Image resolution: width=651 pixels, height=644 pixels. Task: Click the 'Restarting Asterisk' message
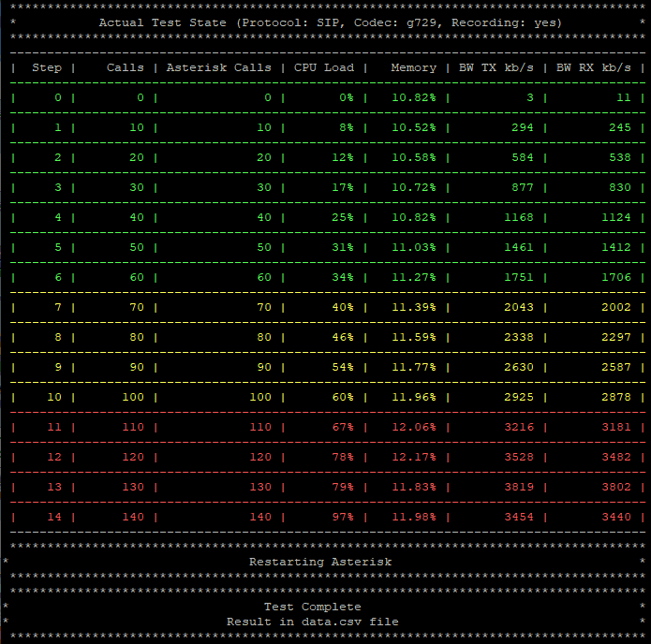click(x=320, y=562)
